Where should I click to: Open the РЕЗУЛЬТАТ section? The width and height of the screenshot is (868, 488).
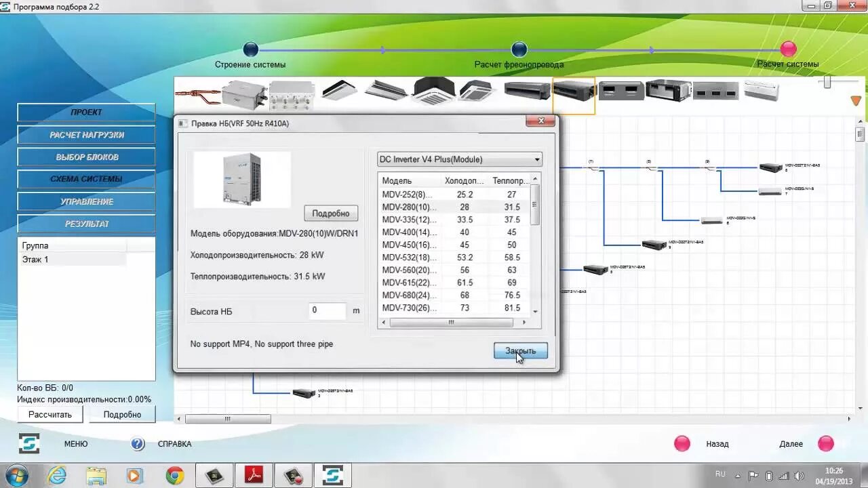86,224
